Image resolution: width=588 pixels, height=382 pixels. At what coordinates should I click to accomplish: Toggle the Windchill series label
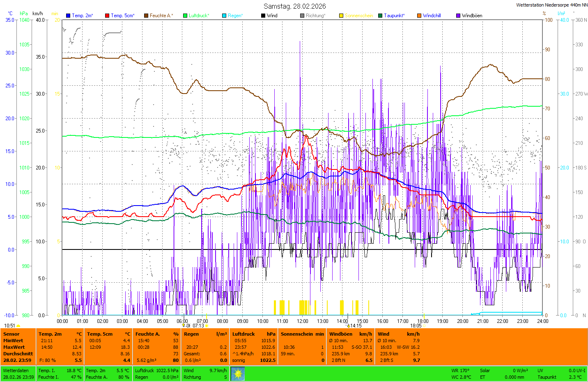point(432,16)
